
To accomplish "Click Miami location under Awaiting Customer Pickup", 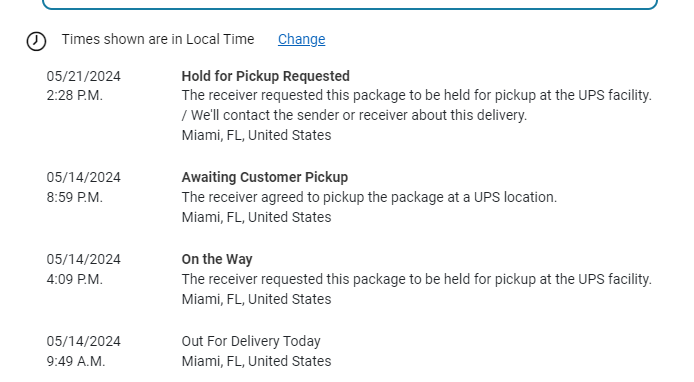I will (x=256, y=217).
